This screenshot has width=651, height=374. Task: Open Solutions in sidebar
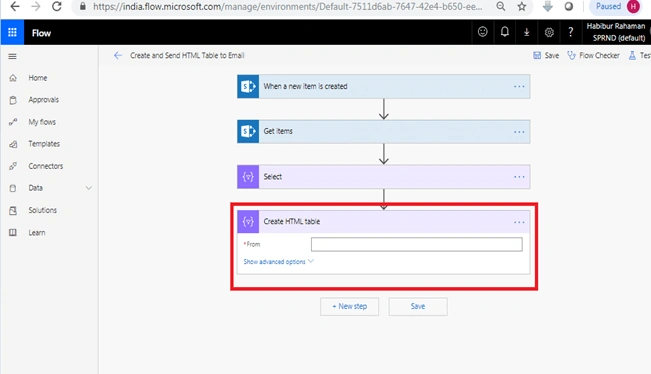click(42, 210)
